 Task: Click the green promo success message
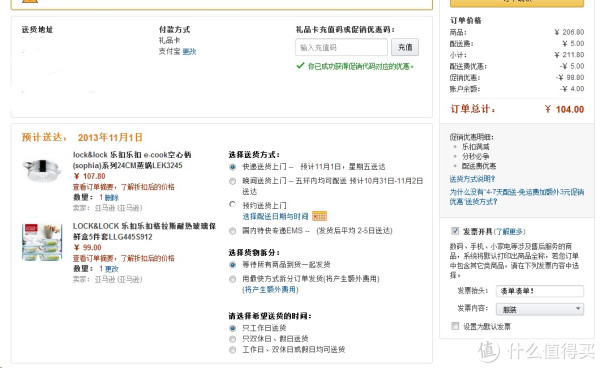355,67
